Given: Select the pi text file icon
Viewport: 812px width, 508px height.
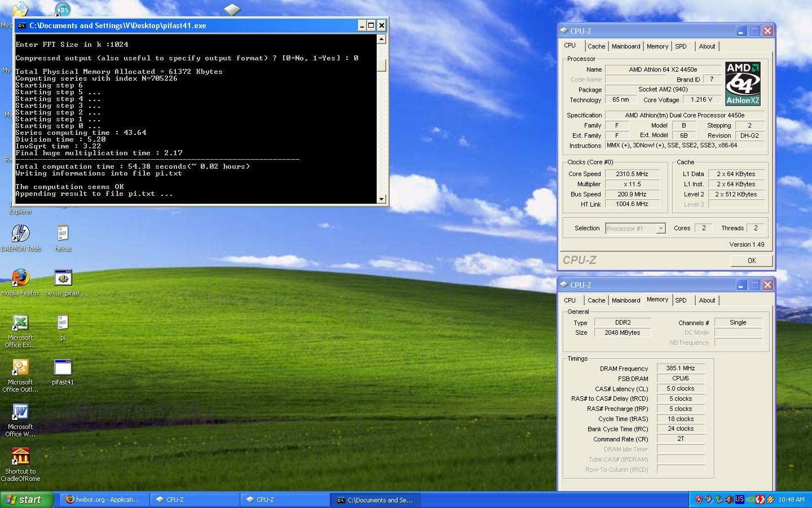Looking at the screenshot, I should [x=63, y=322].
